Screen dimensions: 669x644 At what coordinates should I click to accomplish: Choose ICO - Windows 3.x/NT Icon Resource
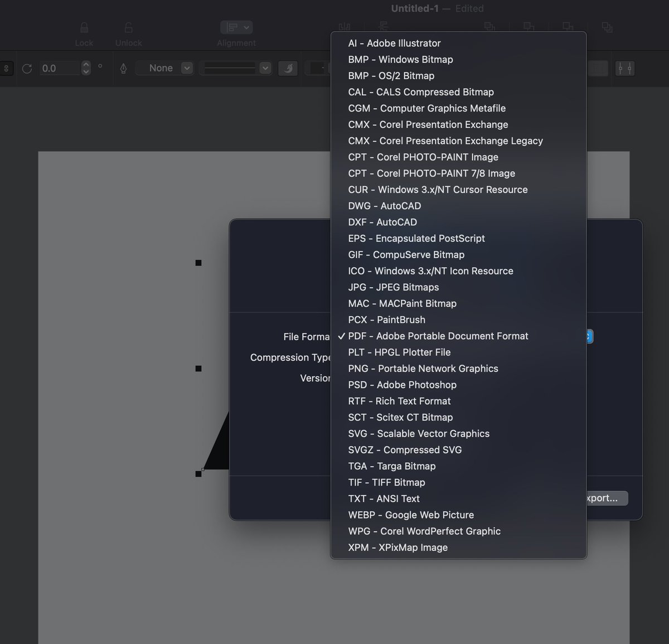pos(458,271)
